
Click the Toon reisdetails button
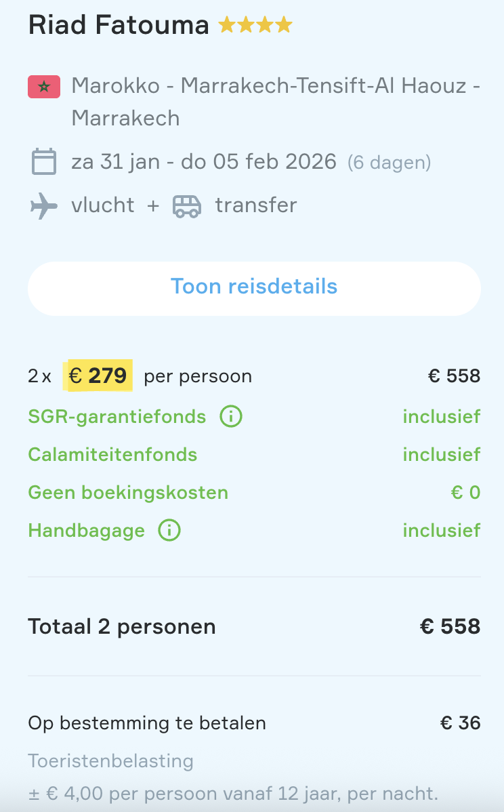coord(254,287)
